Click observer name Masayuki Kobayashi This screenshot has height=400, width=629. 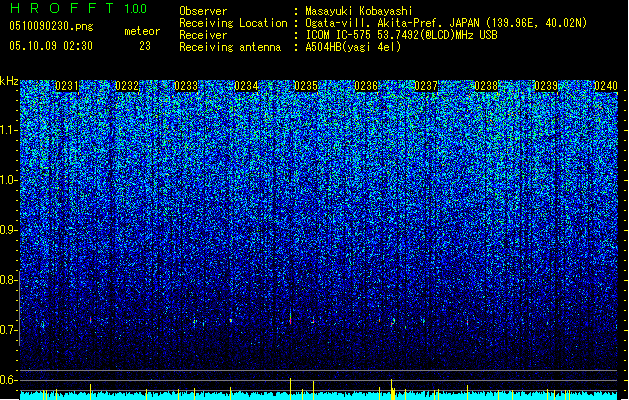click(359, 11)
